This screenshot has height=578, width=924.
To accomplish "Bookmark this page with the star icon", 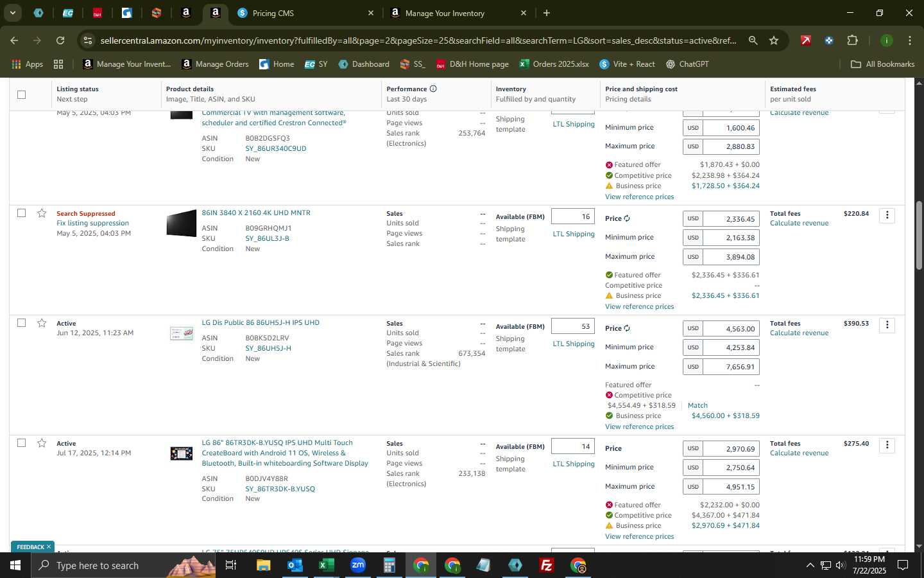I will (x=774, y=40).
